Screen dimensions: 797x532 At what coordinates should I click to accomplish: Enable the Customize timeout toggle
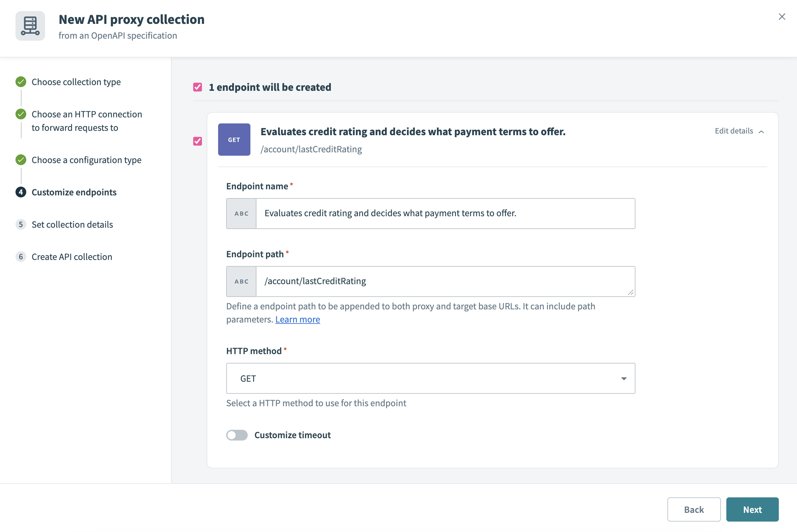pyautogui.click(x=237, y=435)
